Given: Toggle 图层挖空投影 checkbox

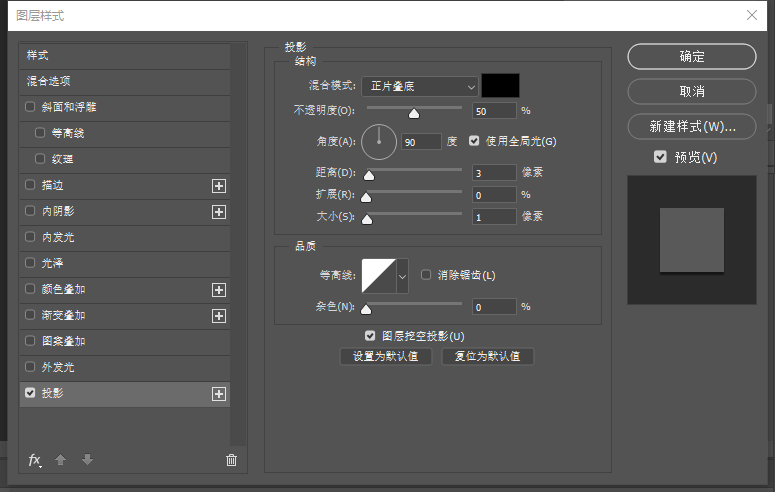Looking at the screenshot, I should 370,336.
